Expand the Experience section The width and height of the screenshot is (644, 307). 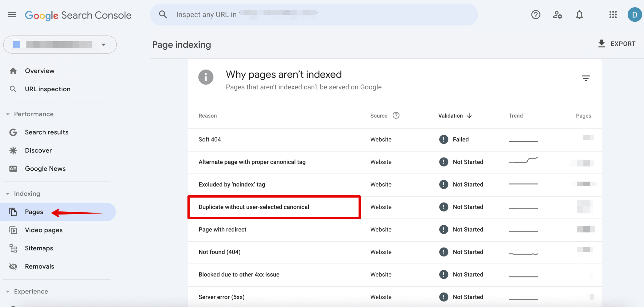(8, 291)
